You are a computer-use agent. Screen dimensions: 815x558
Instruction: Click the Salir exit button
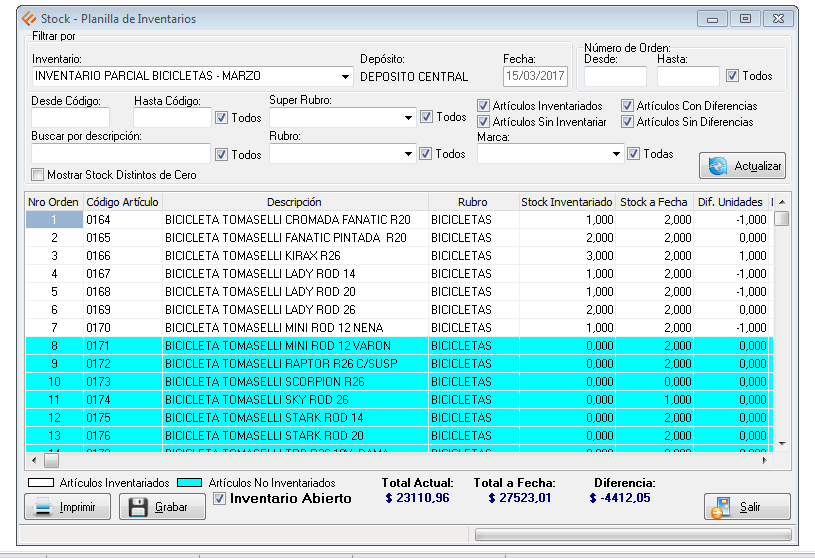pos(746,507)
